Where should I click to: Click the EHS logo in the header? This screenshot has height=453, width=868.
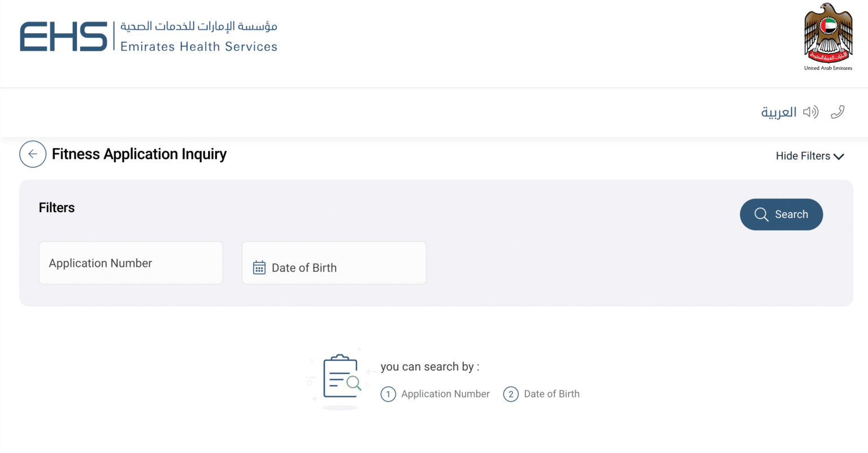(x=63, y=37)
